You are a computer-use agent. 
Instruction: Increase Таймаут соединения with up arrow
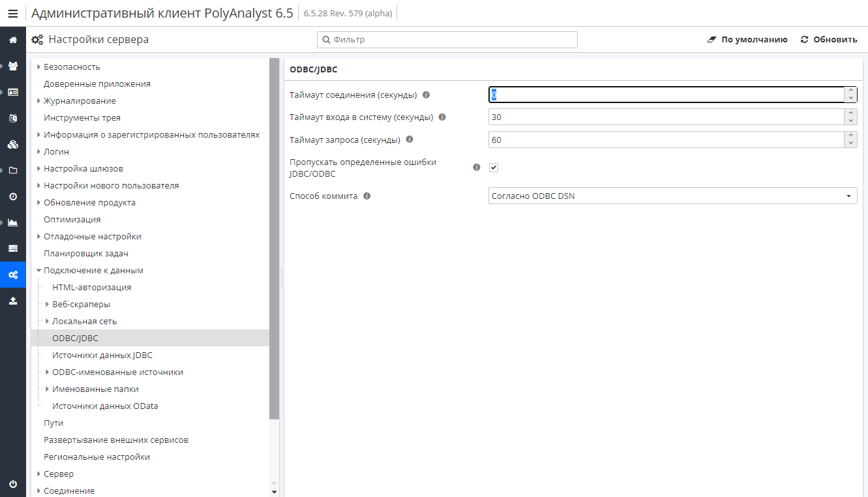click(850, 91)
